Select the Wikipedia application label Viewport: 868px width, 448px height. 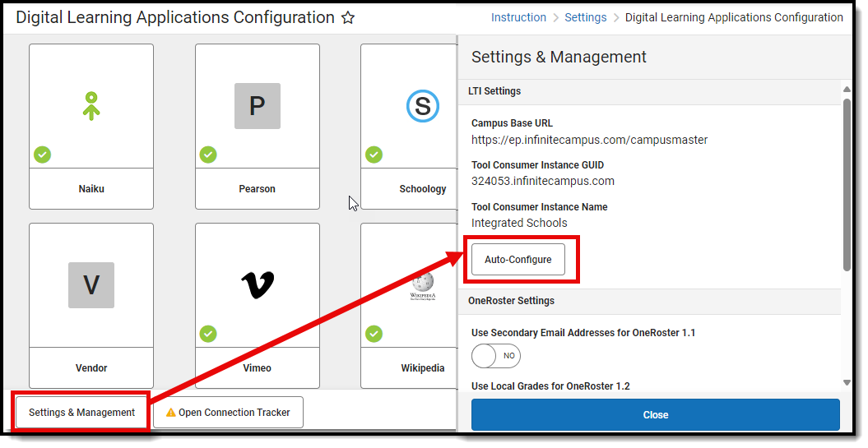click(423, 368)
